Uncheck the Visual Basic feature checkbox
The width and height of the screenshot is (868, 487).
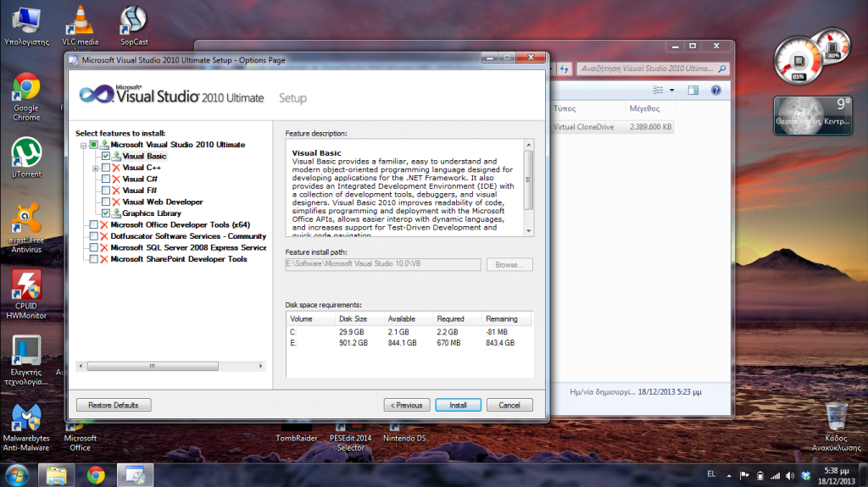point(106,156)
